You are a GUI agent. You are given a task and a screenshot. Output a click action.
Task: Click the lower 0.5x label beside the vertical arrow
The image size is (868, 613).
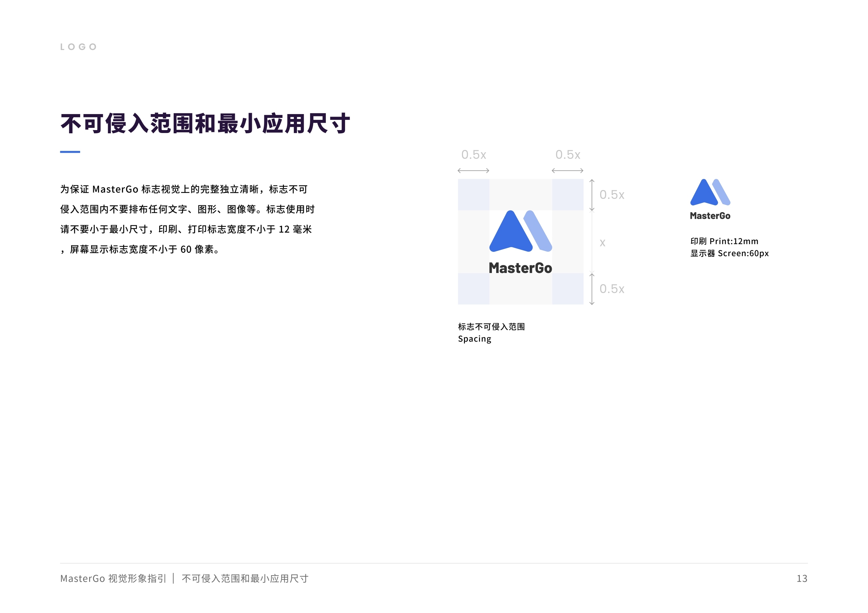(x=612, y=289)
